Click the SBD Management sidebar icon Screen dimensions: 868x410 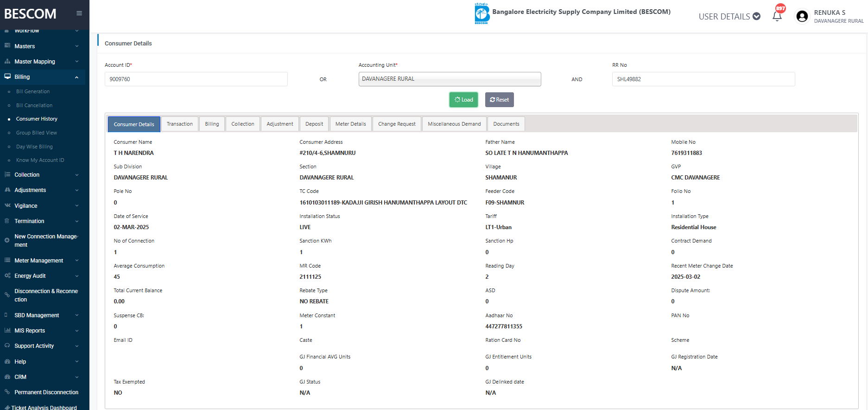tap(6, 315)
